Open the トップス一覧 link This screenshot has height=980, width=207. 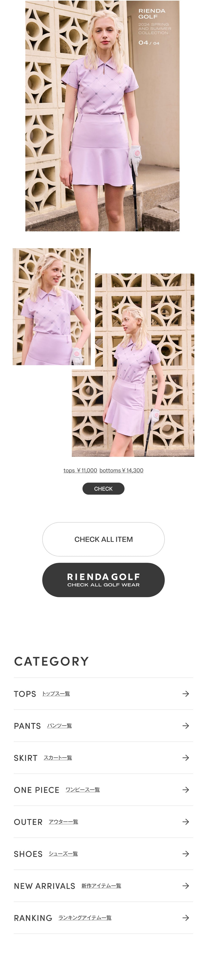tap(56, 693)
